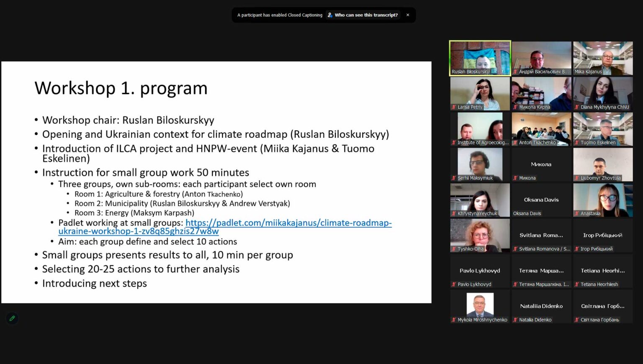Select Світлана Горбань participant tile
Screen dimensions: 643x364
point(603,307)
